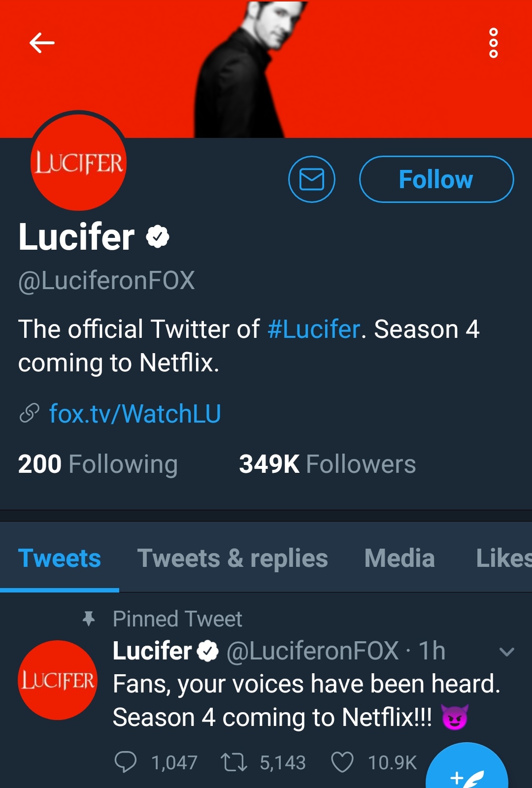Open the fox.tv/WatchLU link

pos(135,414)
